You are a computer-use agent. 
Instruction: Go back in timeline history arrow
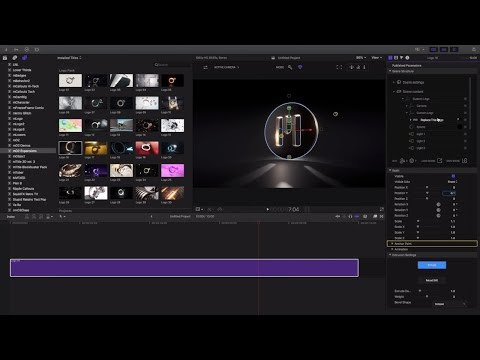(x=151, y=216)
